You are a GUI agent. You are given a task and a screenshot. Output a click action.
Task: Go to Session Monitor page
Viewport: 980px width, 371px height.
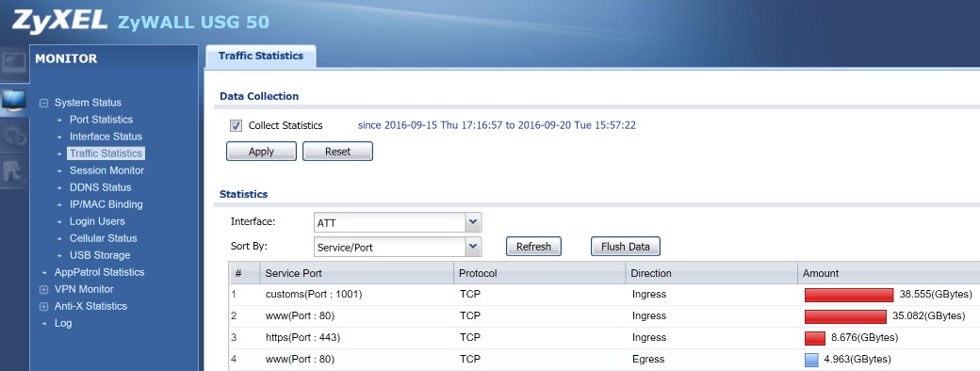pos(106,170)
